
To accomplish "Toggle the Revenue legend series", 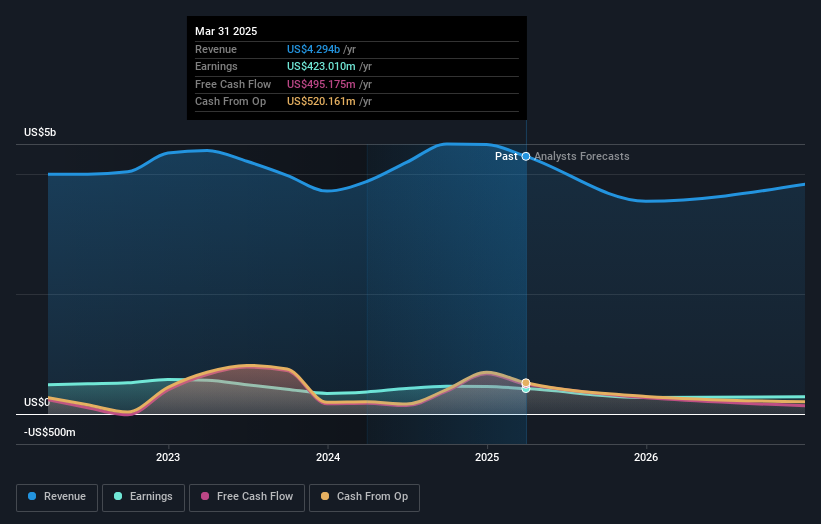I will pyautogui.click(x=57, y=497).
